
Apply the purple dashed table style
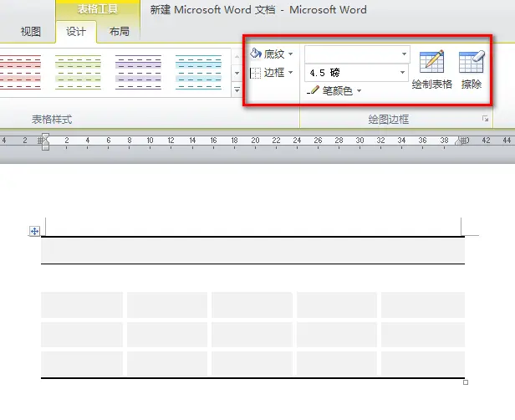click(x=138, y=72)
